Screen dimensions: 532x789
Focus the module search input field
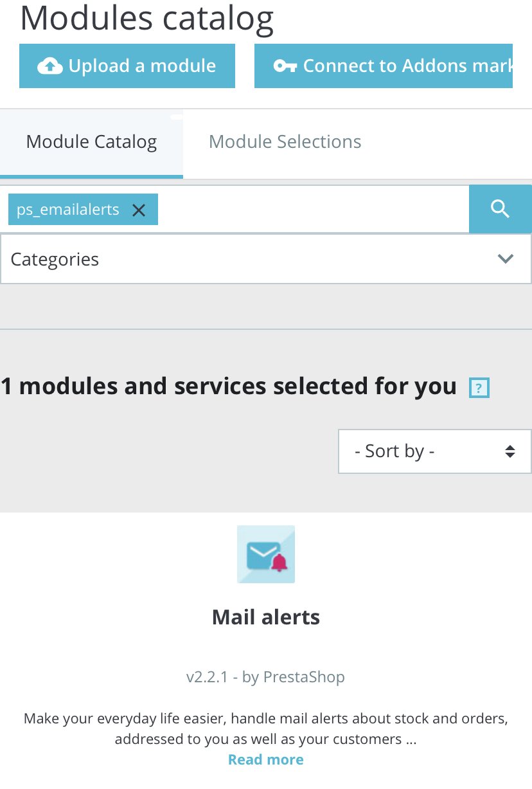[312, 210]
